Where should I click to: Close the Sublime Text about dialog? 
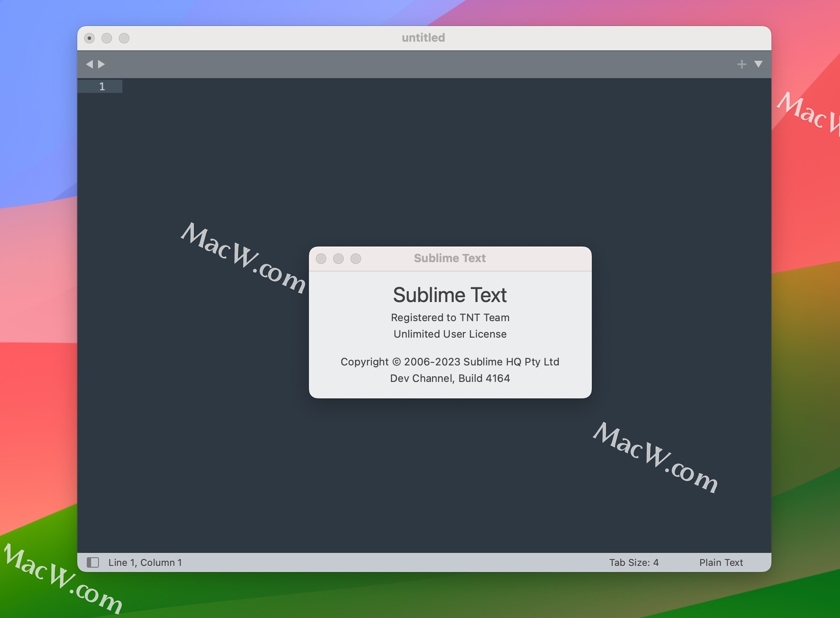tap(321, 259)
